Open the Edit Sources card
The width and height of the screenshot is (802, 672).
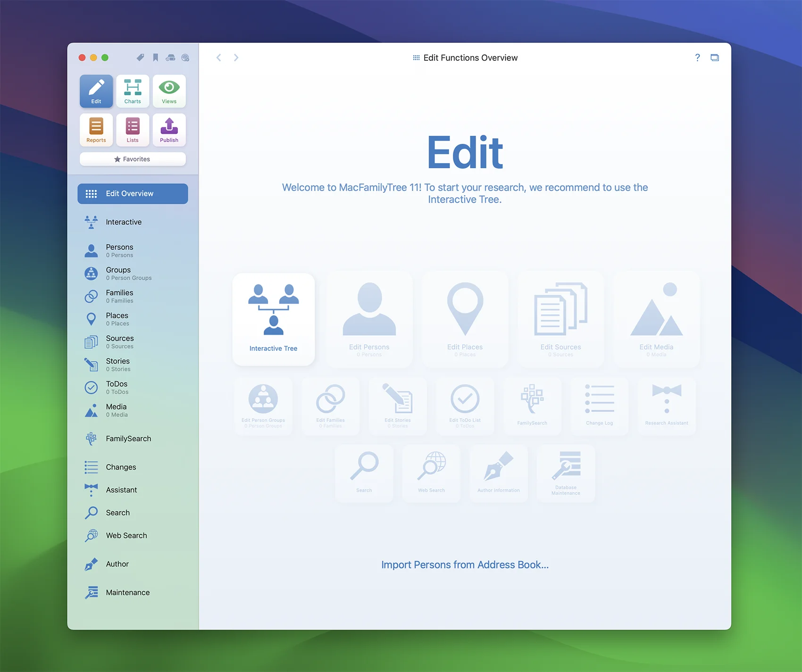tap(561, 319)
